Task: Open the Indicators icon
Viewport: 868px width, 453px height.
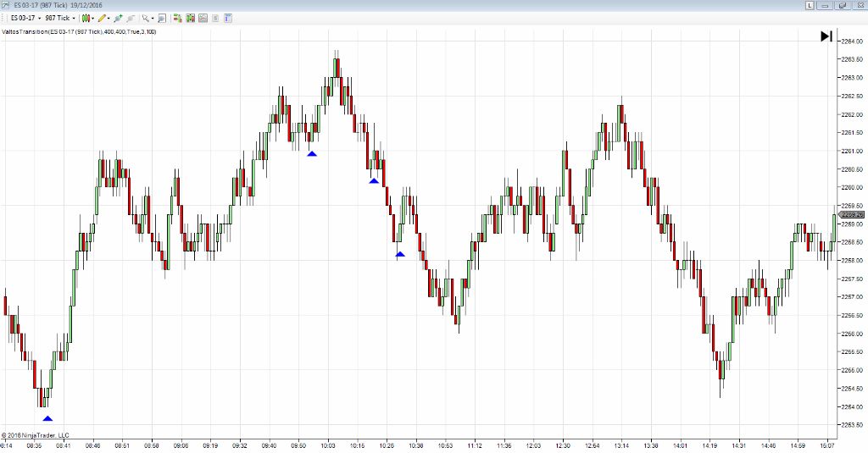Action: (x=191, y=18)
